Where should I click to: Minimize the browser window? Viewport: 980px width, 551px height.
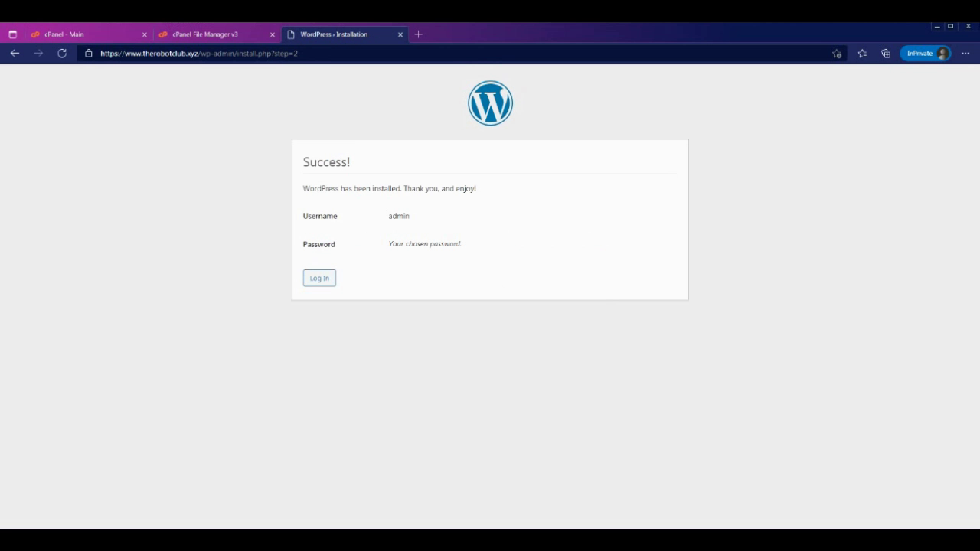coord(937,27)
